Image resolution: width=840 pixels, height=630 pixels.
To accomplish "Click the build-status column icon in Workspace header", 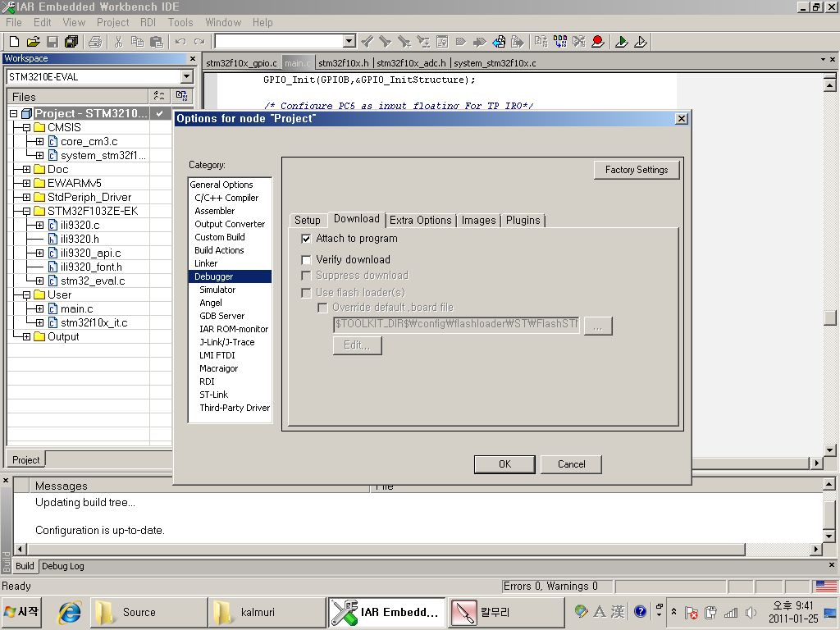I will pos(181,96).
